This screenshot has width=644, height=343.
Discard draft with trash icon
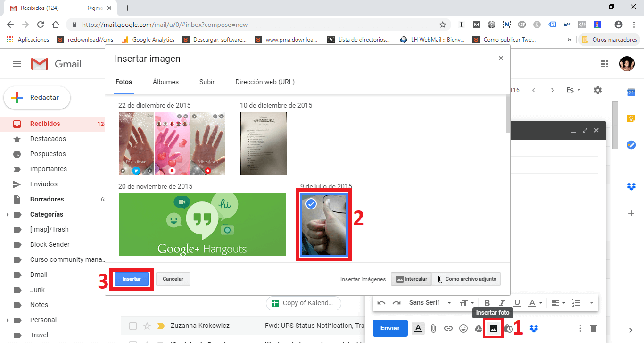[x=594, y=328]
